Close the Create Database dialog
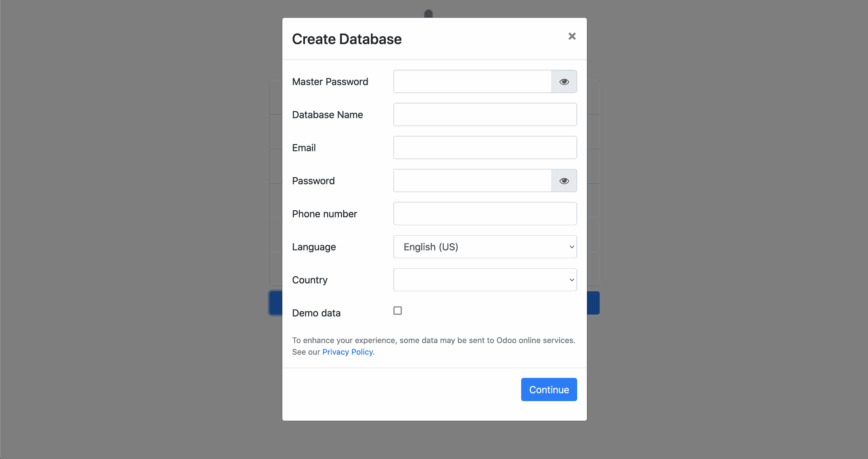 coord(572,36)
